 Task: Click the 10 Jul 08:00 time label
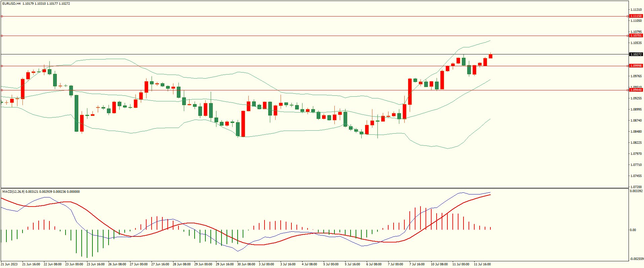tap(439, 264)
